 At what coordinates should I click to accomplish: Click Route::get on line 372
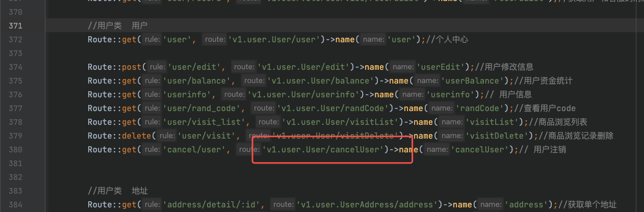point(112,39)
